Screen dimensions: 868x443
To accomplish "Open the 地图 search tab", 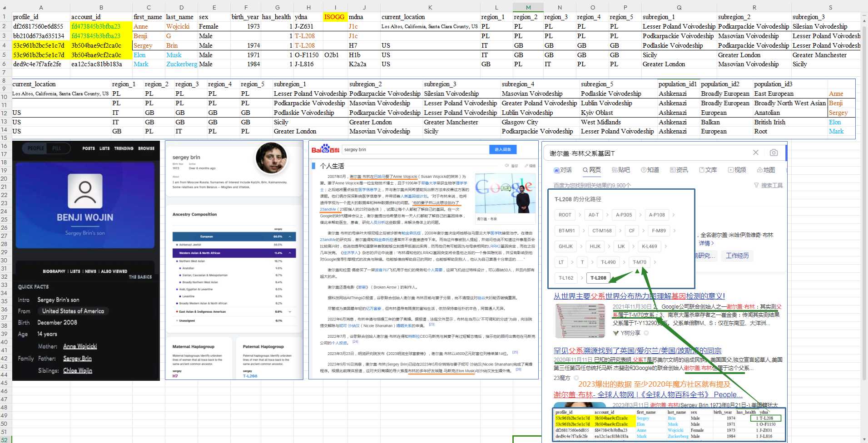I will 766,170.
